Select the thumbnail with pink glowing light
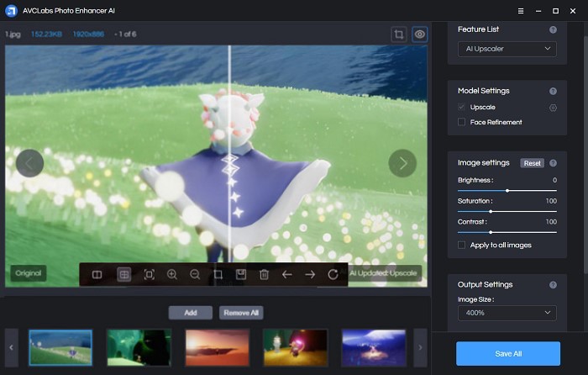The height and width of the screenshot is (375, 588). click(296, 347)
